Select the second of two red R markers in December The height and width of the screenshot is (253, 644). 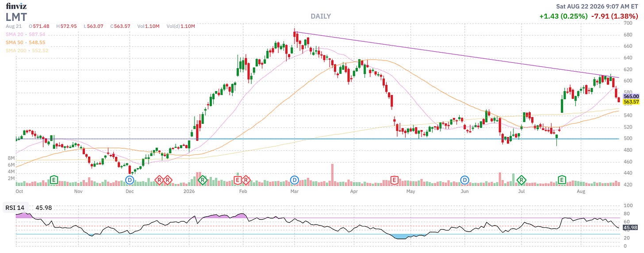(x=168, y=180)
